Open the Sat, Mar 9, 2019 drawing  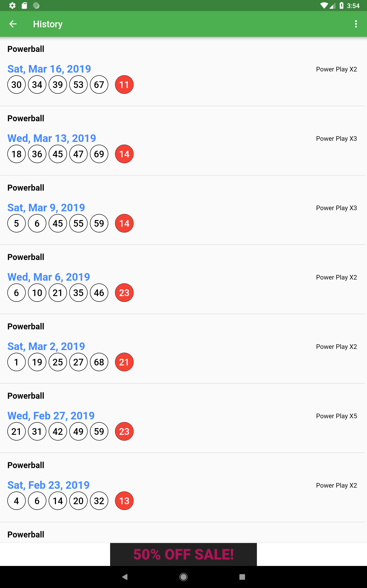(x=46, y=207)
